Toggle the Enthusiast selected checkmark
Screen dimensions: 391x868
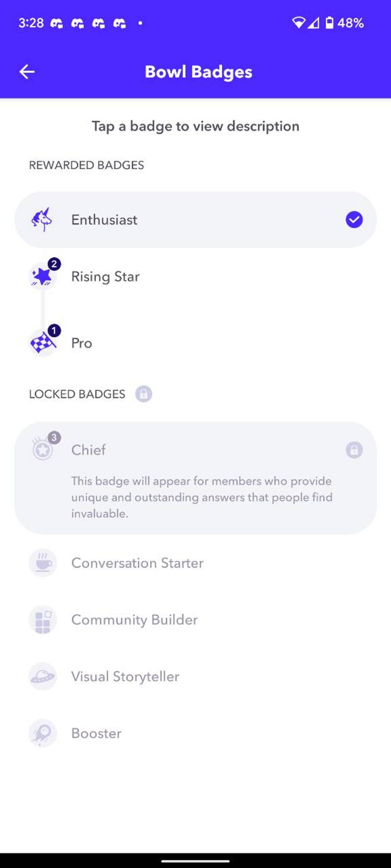pos(354,220)
